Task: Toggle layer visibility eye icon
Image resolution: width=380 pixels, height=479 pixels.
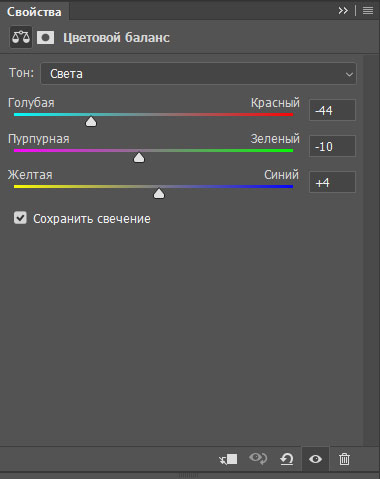Action: pos(315,459)
